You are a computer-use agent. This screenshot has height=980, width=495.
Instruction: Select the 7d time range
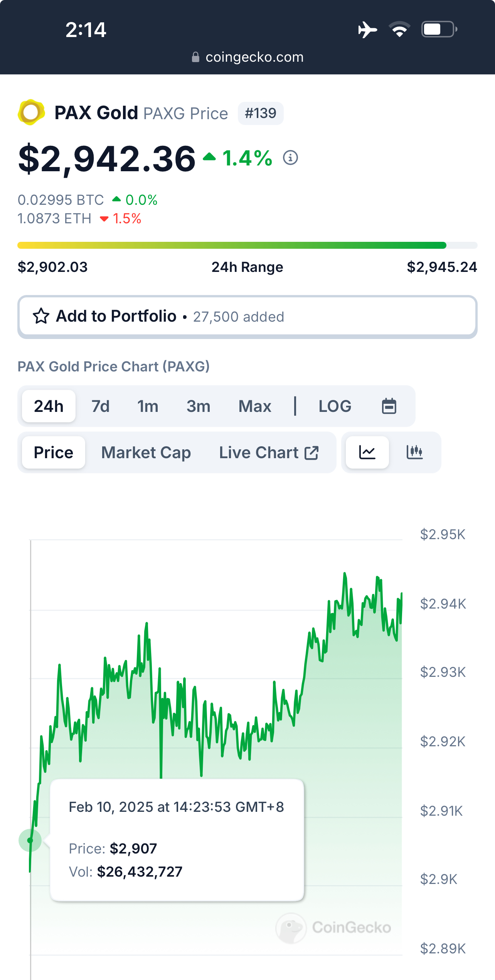[x=100, y=406]
